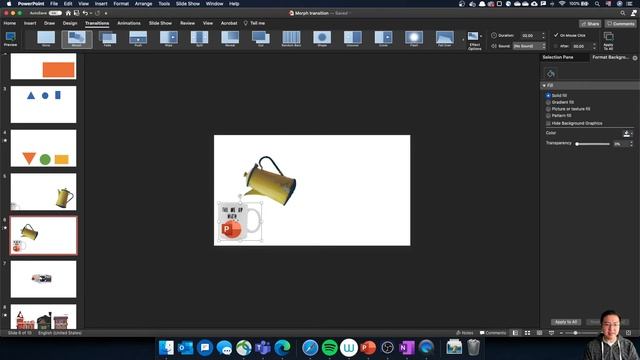Choose the Shape transition
This screenshot has height=360, width=640.
322,39
